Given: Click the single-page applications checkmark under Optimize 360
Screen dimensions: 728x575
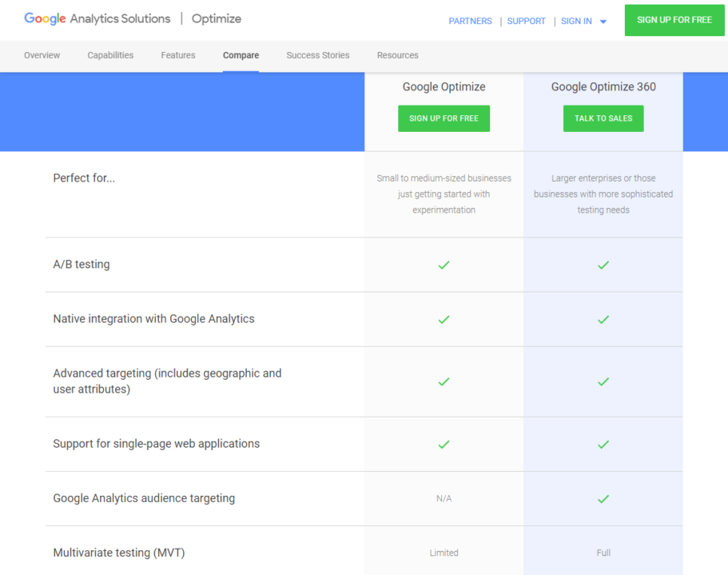Looking at the screenshot, I should tap(603, 443).
